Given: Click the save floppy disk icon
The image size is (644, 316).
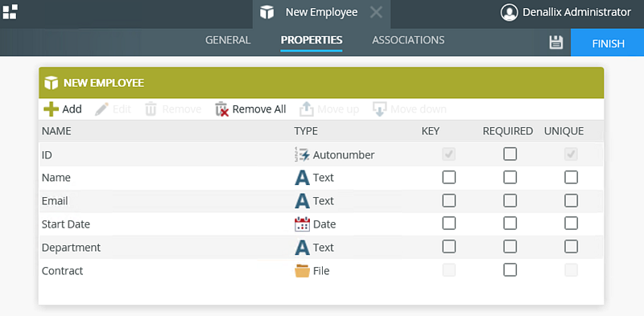Looking at the screenshot, I should [555, 43].
